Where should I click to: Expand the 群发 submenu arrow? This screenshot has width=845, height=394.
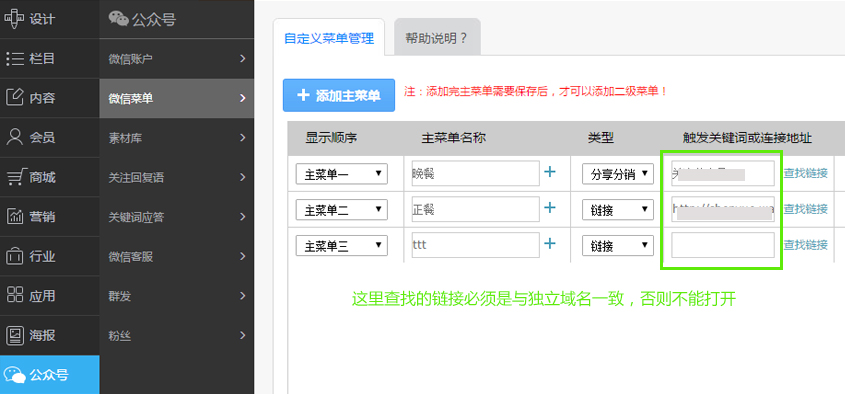pyautogui.click(x=243, y=296)
